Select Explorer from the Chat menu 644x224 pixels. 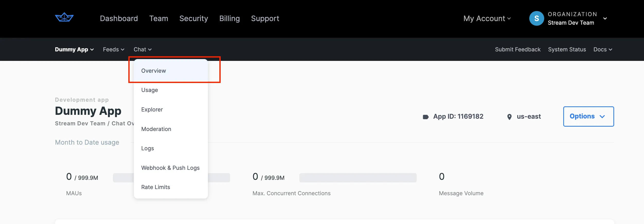pyautogui.click(x=152, y=109)
